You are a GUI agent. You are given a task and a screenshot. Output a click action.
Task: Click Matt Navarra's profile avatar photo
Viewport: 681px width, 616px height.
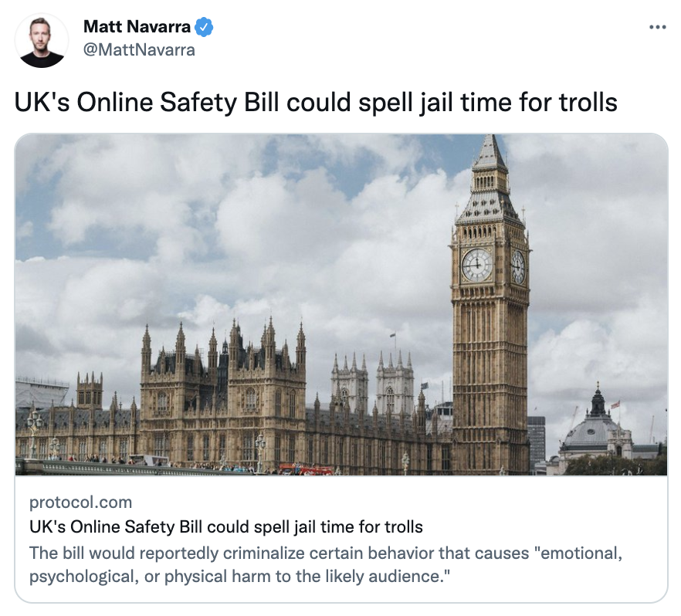pyautogui.click(x=42, y=40)
